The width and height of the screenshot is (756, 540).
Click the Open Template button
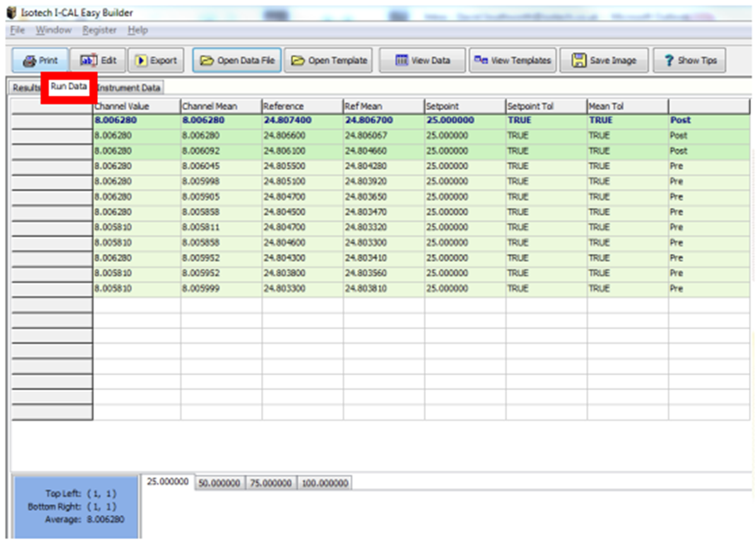point(329,61)
